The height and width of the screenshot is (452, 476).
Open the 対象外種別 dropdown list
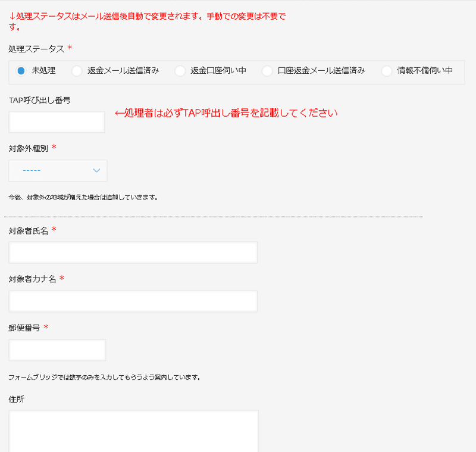tap(58, 171)
